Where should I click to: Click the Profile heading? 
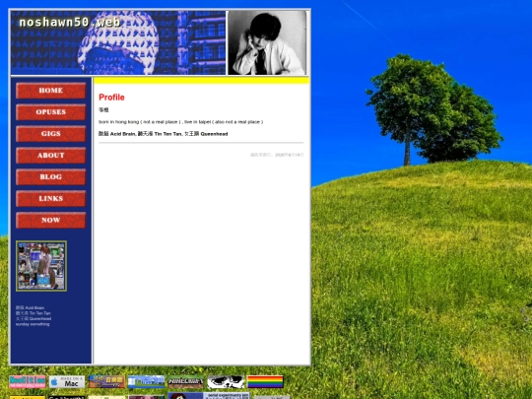pyautogui.click(x=111, y=98)
